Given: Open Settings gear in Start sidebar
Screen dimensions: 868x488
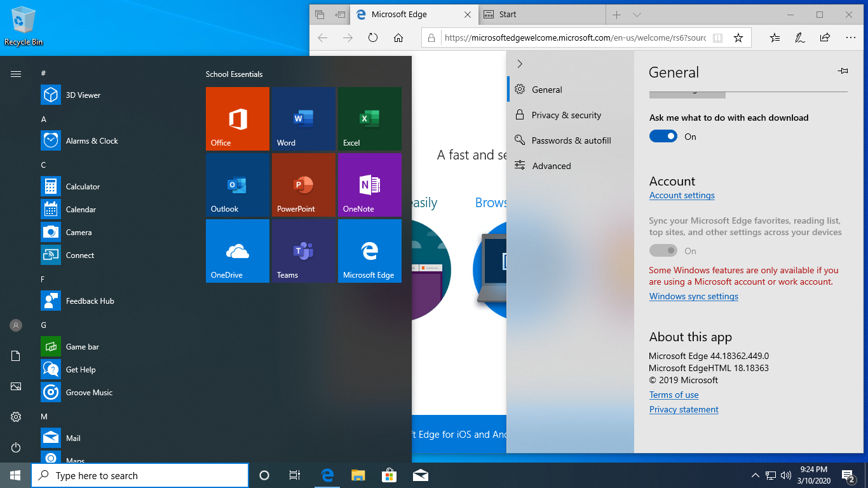Looking at the screenshot, I should tap(16, 417).
